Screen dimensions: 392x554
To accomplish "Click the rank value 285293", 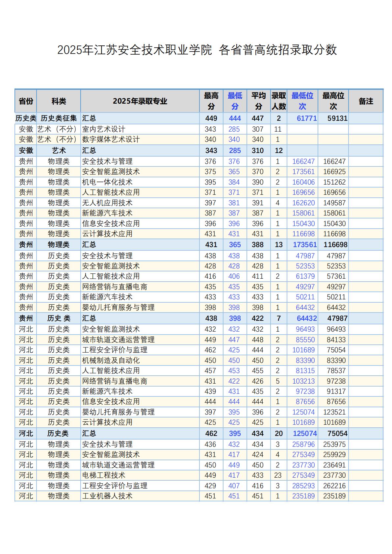I will tap(303, 486).
